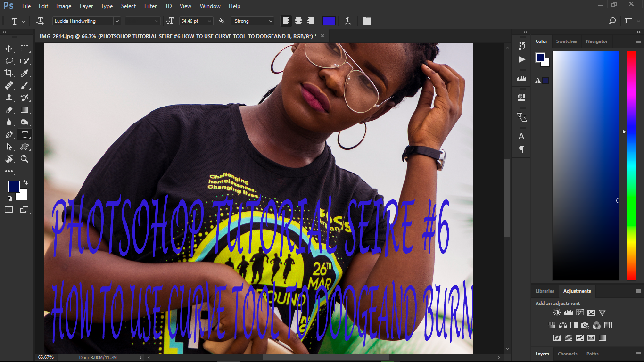
Task: Open the font family dropdown
Action: coord(116,20)
